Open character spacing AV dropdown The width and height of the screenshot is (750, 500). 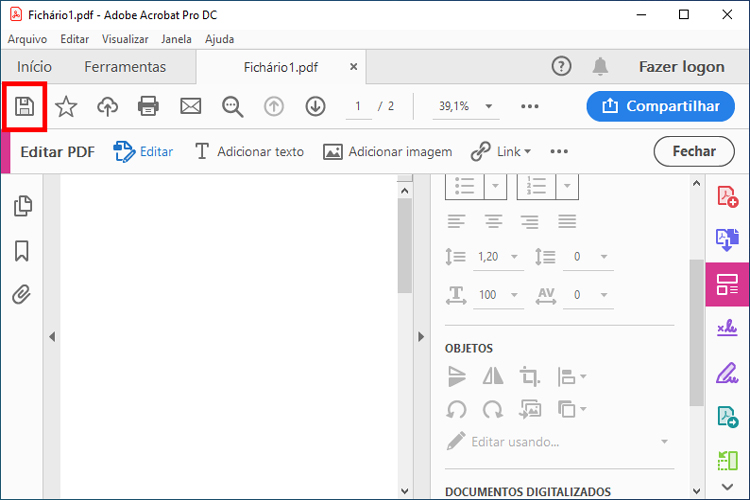pos(604,295)
